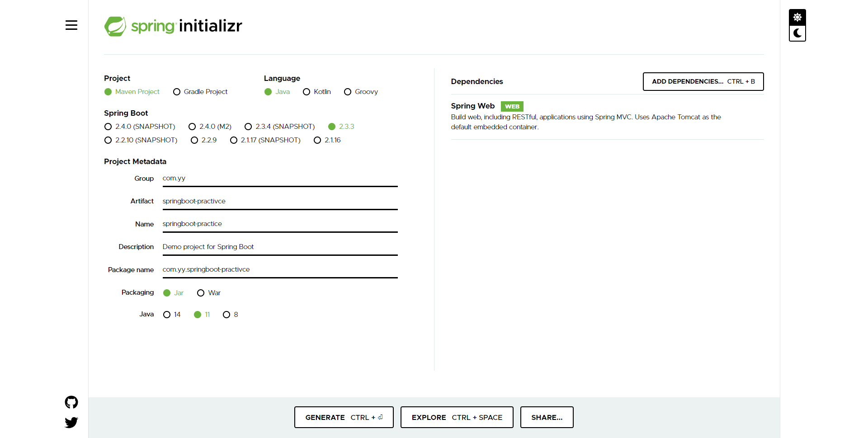The width and height of the screenshot is (868, 438).
Task: Click the Spring Boot heading
Action: click(x=126, y=113)
